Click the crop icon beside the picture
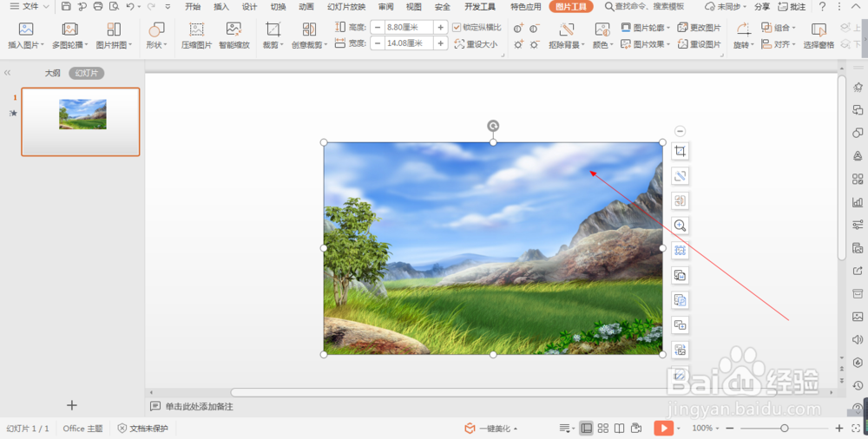This screenshot has width=868, height=439. [680, 151]
